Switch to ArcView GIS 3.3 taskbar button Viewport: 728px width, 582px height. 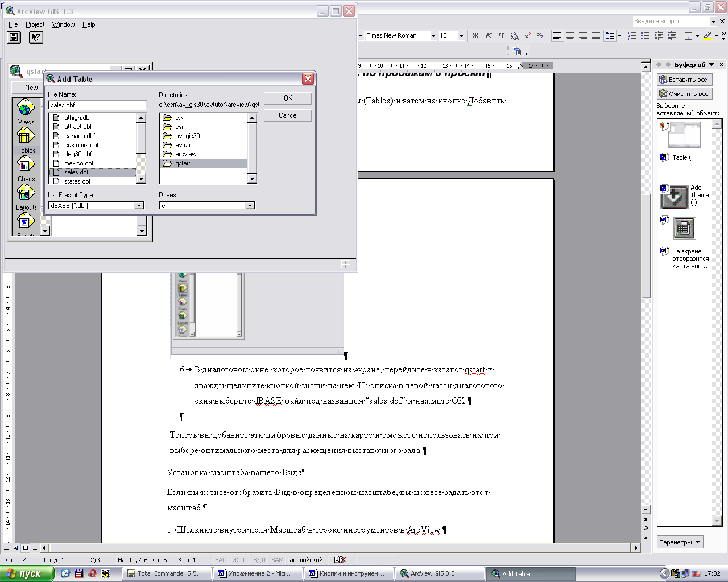440,573
